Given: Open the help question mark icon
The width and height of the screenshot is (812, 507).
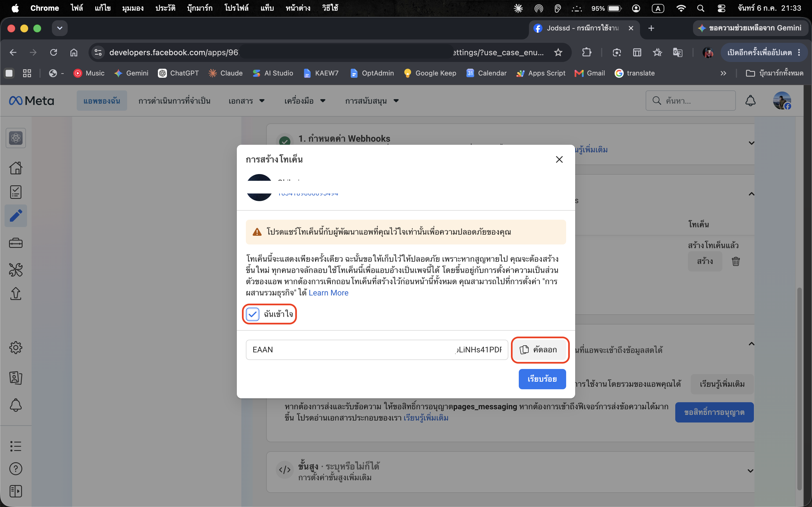Looking at the screenshot, I should coord(16,468).
